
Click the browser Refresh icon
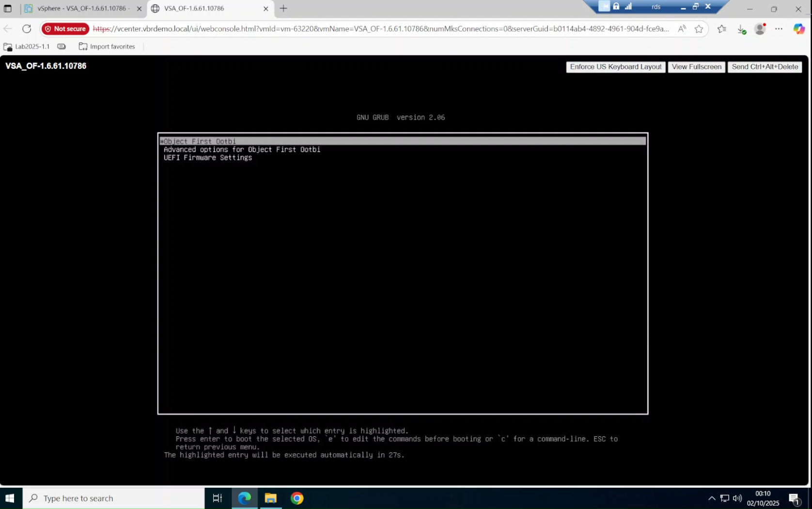(x=27, y=29)
